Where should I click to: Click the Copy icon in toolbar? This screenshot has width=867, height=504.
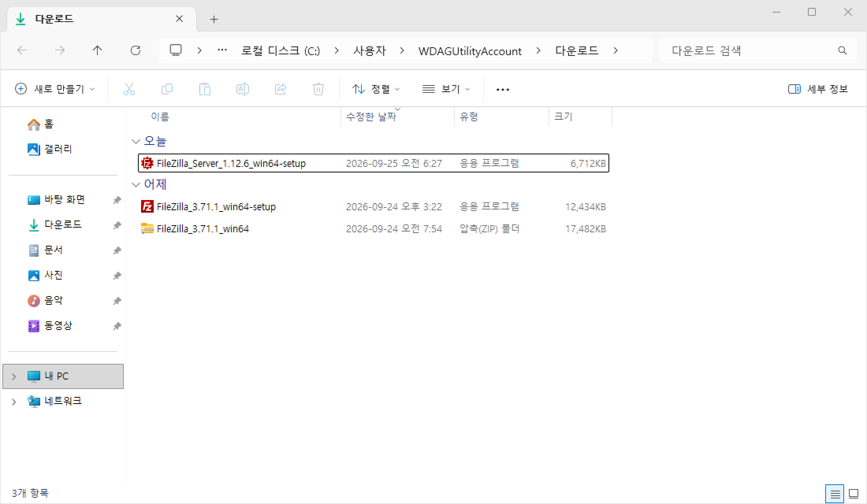point(167,89)
